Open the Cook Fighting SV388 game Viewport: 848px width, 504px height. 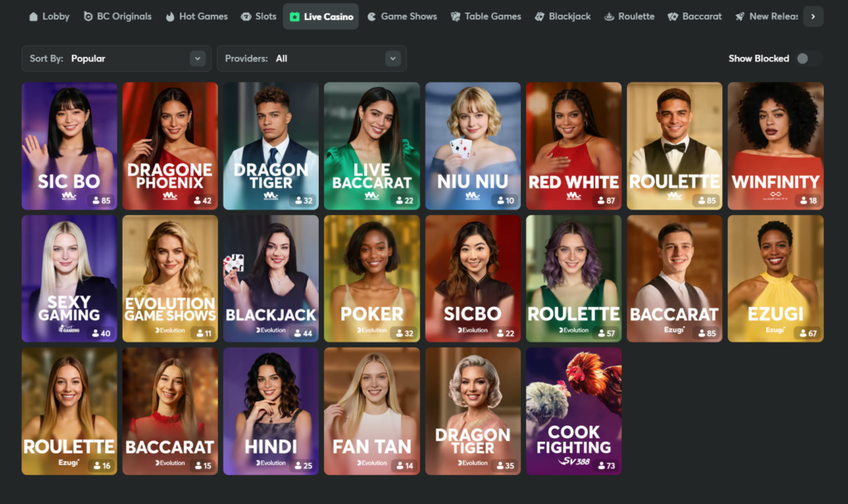[574, 411]
